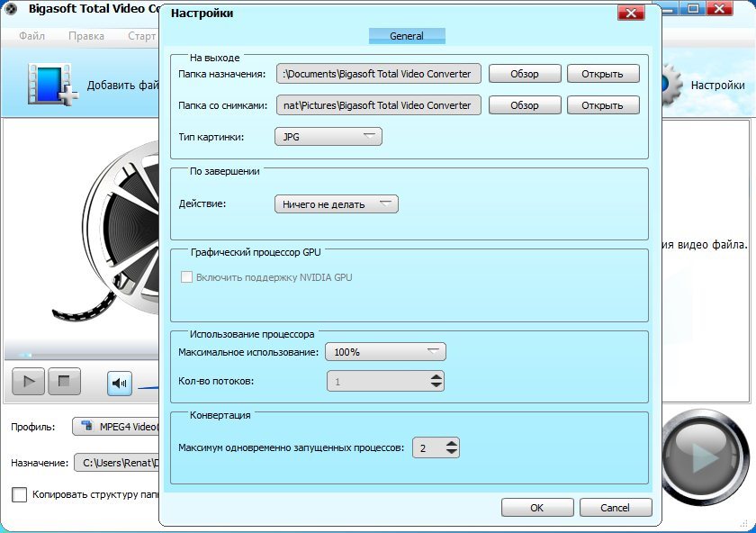Viewport: 756px width, 533px height.
Task: Decrease maximum simultaneous processes value
Action: (452, 451)
